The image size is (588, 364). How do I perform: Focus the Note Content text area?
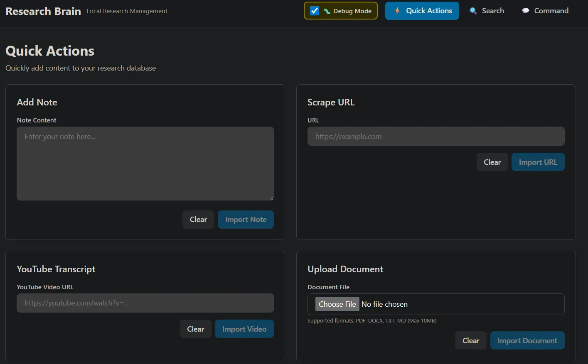(x=145, y=164)
